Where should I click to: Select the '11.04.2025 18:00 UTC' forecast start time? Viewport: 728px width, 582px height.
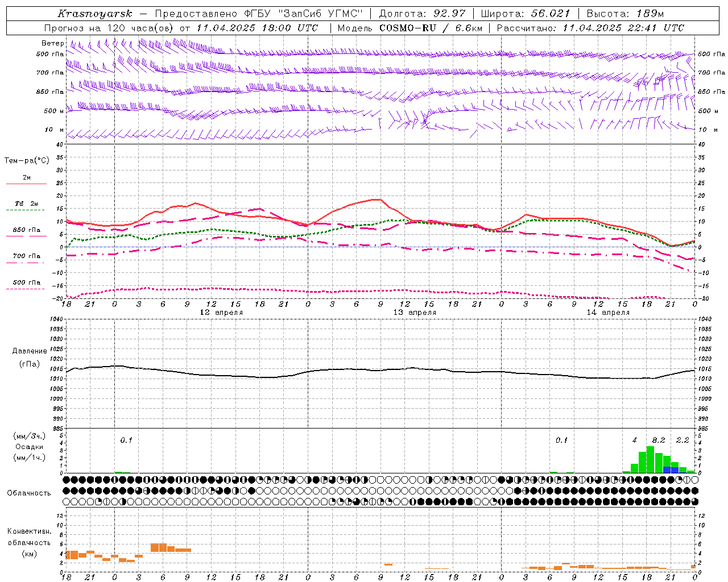258,28
